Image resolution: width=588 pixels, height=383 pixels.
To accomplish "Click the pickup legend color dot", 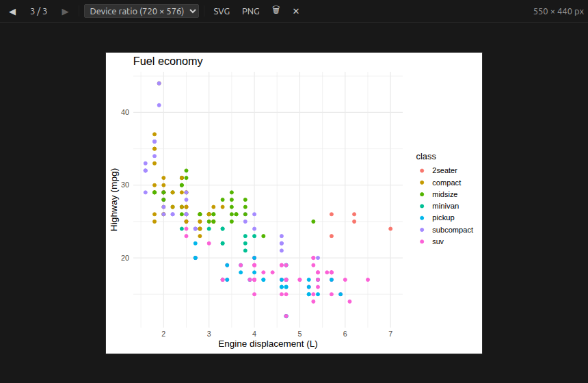I will pyautogui.click(x=422, y=218).
